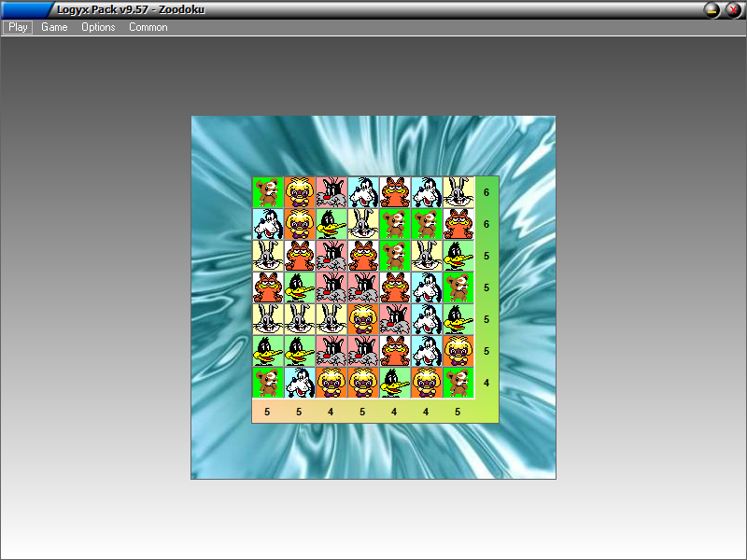Viewport: 747px width, 560px height.
Task: Click the bear tile in the third row
Action: point(395,256)
